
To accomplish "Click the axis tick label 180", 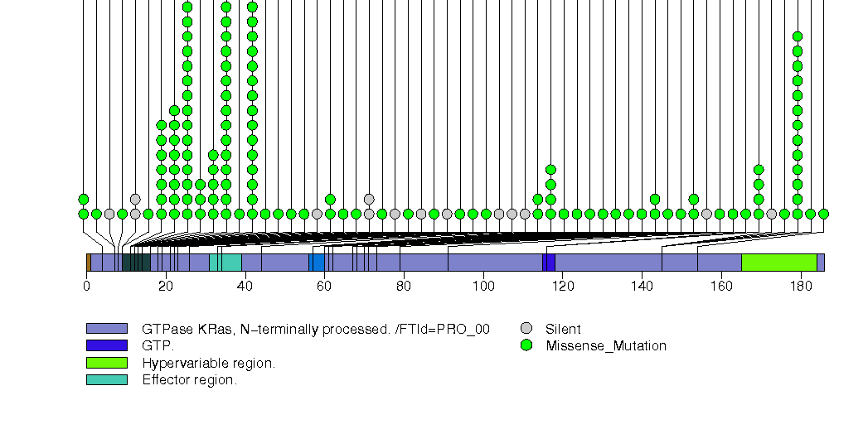I will [801, 287].
